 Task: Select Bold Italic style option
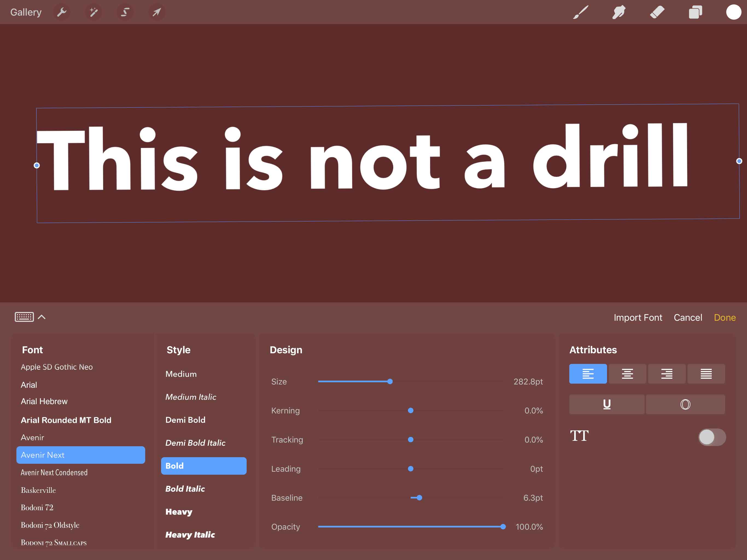click(x=185, y=489)
